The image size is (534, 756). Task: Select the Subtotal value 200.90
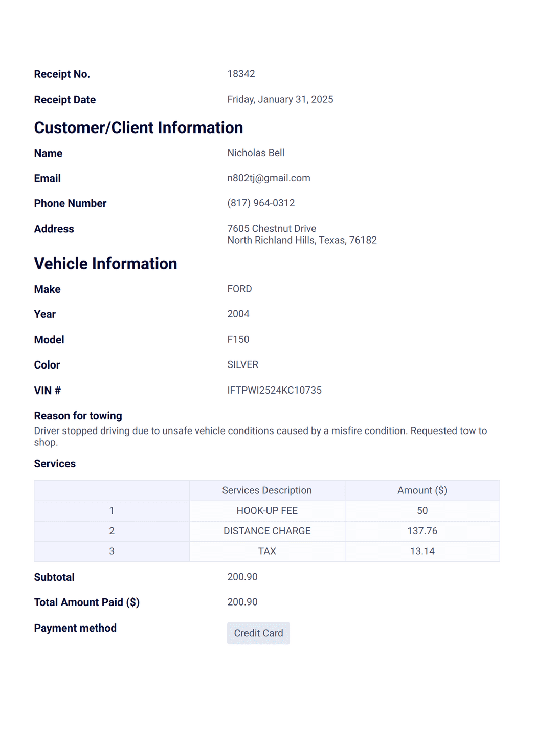pyautogui.click(x=242, y=577)
